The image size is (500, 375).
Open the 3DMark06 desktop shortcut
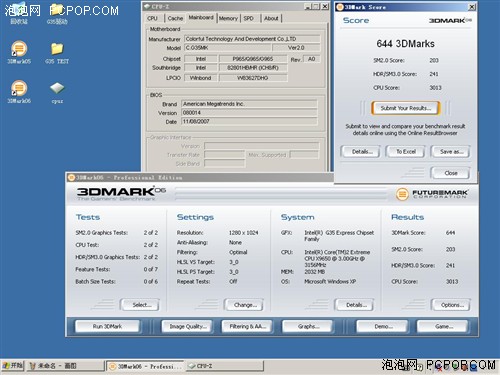pos(19,92)
